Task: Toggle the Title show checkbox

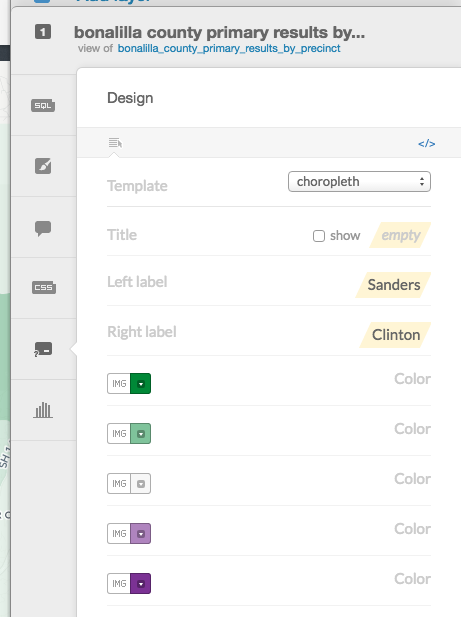Action: point(319,236)
